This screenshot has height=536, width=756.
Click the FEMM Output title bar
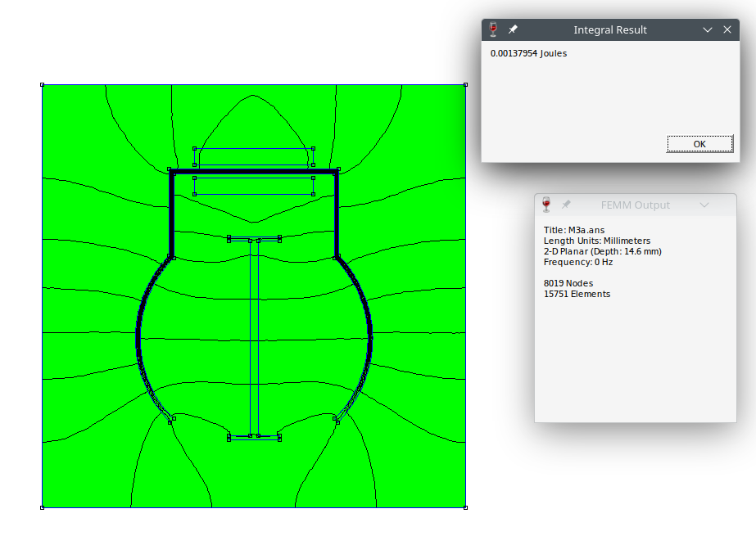pos(636,205)
